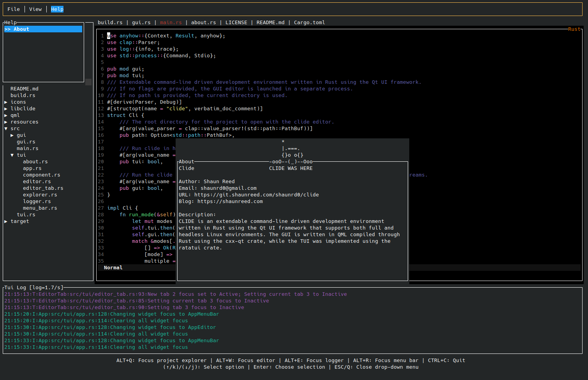Switch to the build.rs tab

[x=110, y=23]
